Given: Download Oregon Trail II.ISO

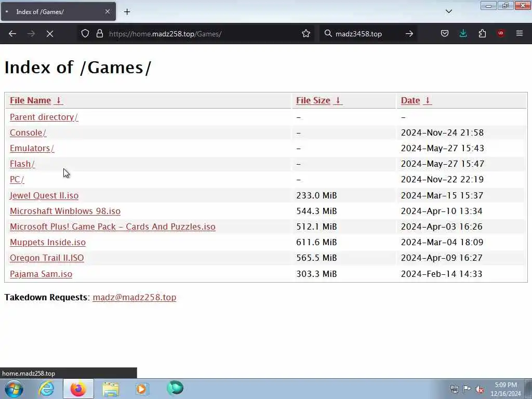Looking at the screenshot, I should (x=47, y=258).
